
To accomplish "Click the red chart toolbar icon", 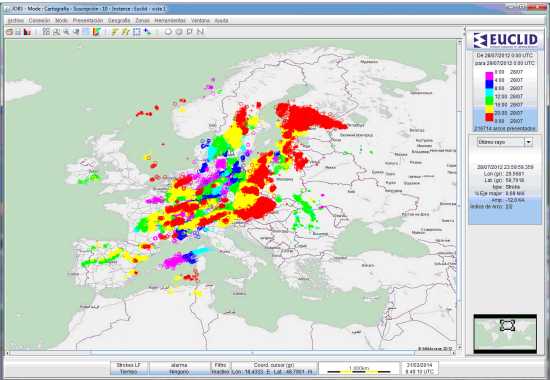I will [x=27, y=32].
